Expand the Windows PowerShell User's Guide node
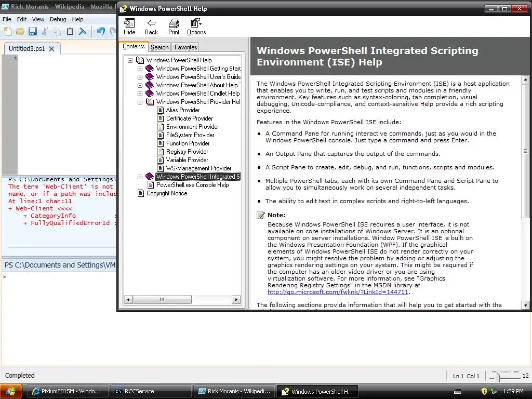Image resolution: width=532 pixels, height=399 pixels. coord(140,77)
